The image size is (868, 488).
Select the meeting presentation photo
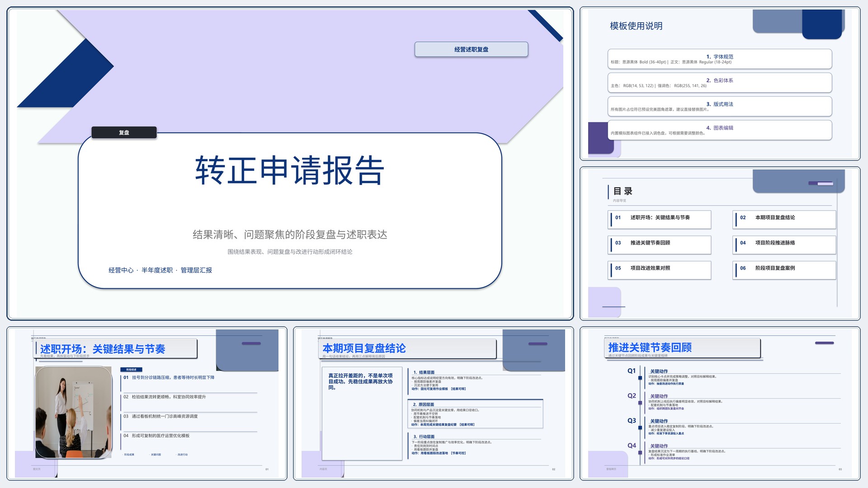pyautogui.click(x=74, y=412)
